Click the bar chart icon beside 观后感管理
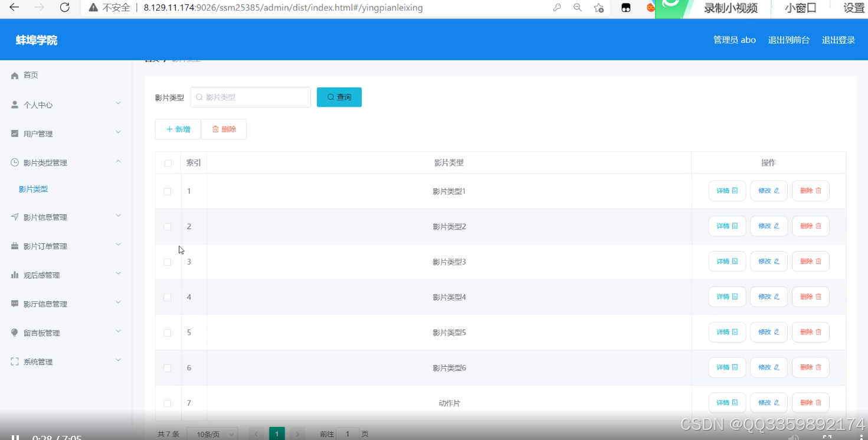This screenshot has height=440, width=868. point(15,275)
